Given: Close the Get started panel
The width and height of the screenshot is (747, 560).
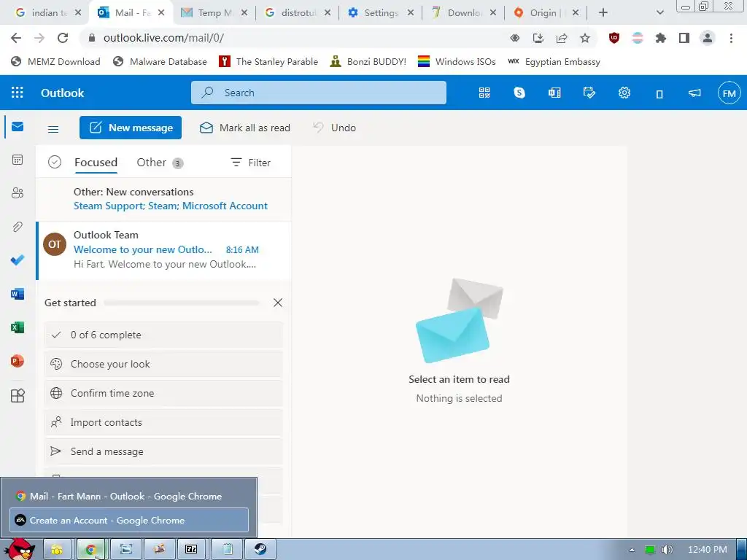Looking at the screenshot, I should (x=278, y=303).
